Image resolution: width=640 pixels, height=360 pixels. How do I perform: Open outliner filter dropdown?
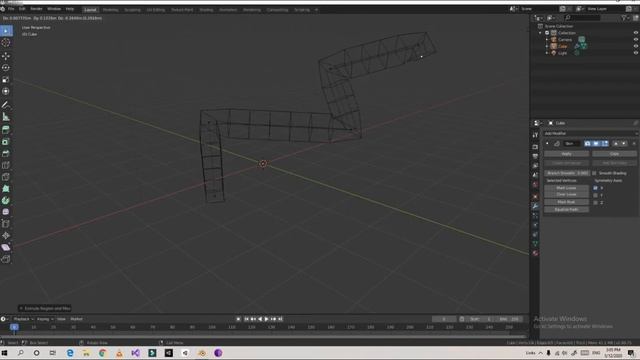point(625,18)
